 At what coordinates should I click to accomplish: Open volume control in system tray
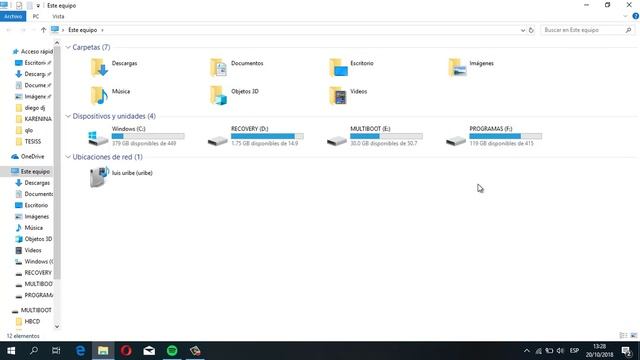(560, 351)
